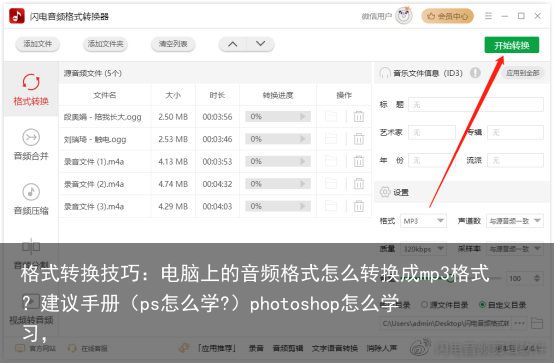Viewport: 554px width, 363px height.
Task: Open the 采样率 dropdown
Action: tap(515, 249)
